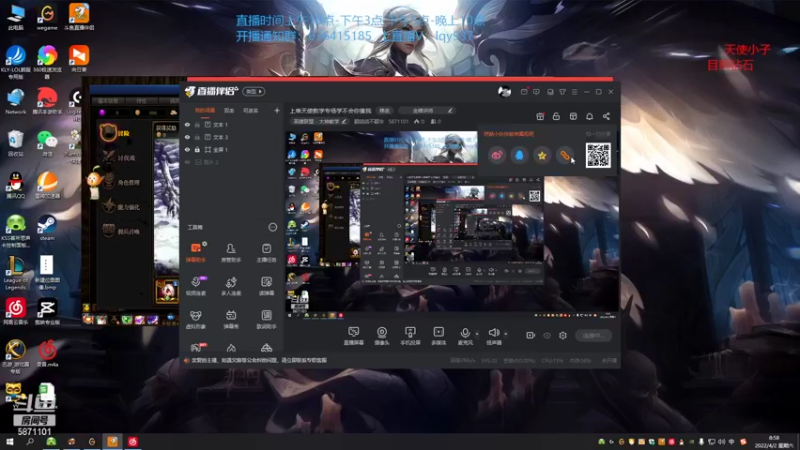The image size is (800, 450).
Task: Switch to the third scene tab
Action: pyautogui.click(x=250, y=110)
